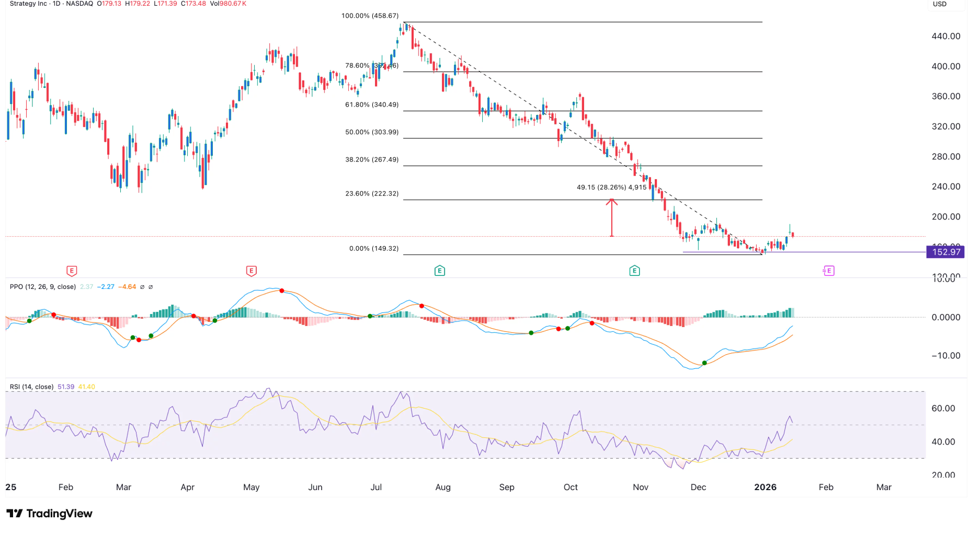Open the purple upcoming earnings marker
Viewport: 980px width, 534px height.
(828, 271)
